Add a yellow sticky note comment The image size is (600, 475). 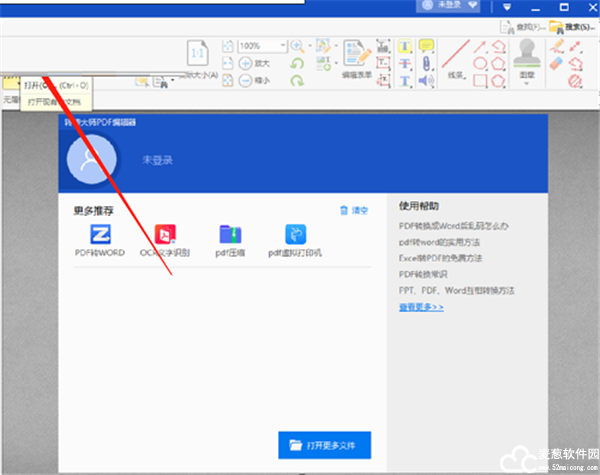[x=426, y=46]
